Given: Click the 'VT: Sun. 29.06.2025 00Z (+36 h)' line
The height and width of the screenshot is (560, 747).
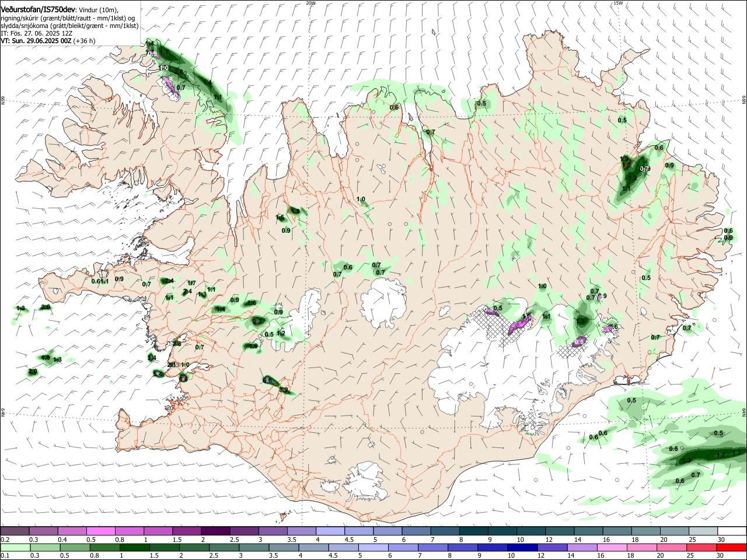Looking at the screenshot, I should [x=47, y=41].
